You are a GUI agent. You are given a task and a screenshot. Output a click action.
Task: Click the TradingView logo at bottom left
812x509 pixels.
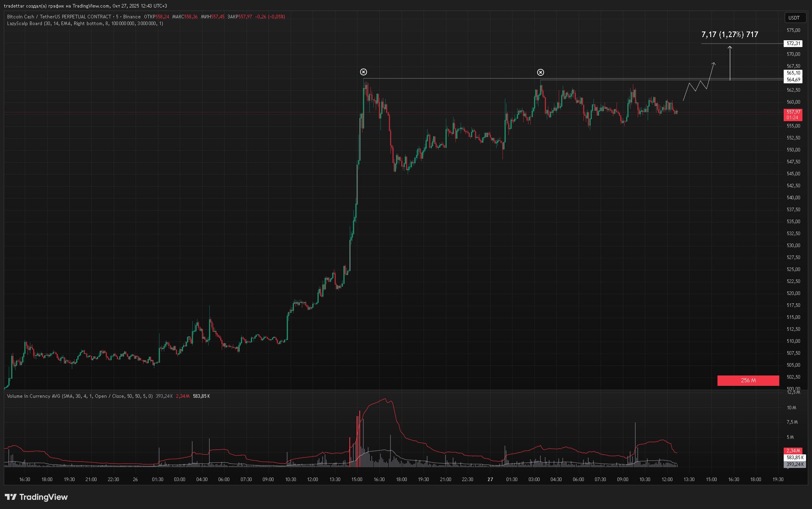36,497
